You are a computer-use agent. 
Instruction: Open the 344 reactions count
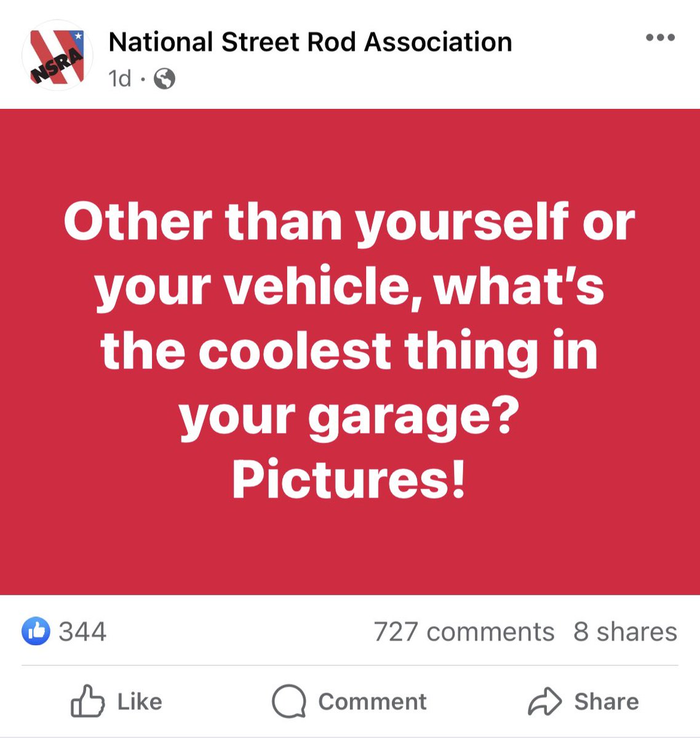(82, 632)
